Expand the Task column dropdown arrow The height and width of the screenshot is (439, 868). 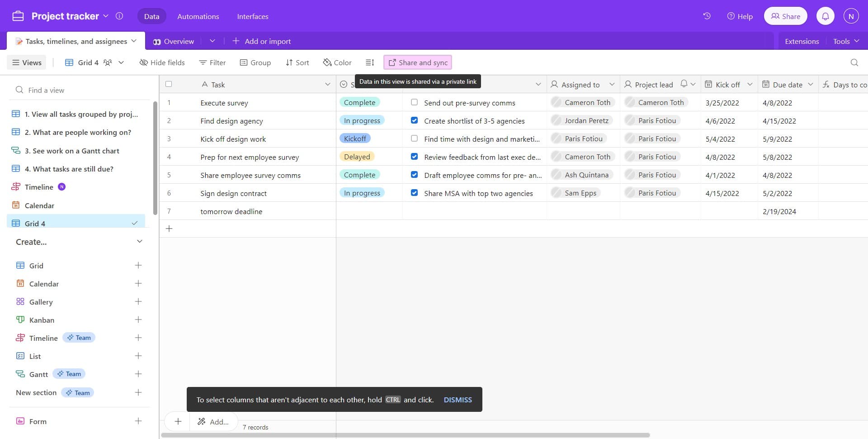tap(328, 85)
